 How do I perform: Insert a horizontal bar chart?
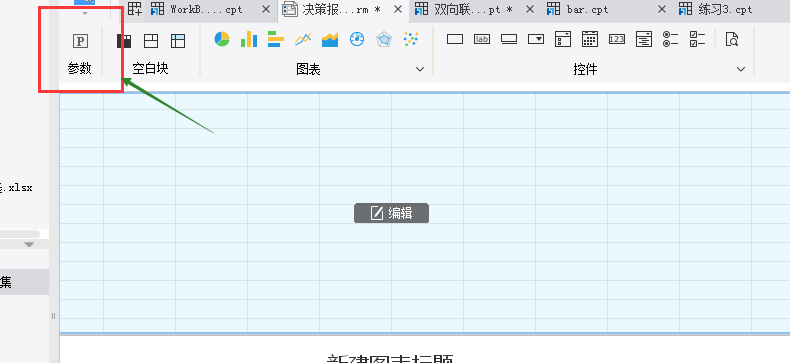click(276, 39)
